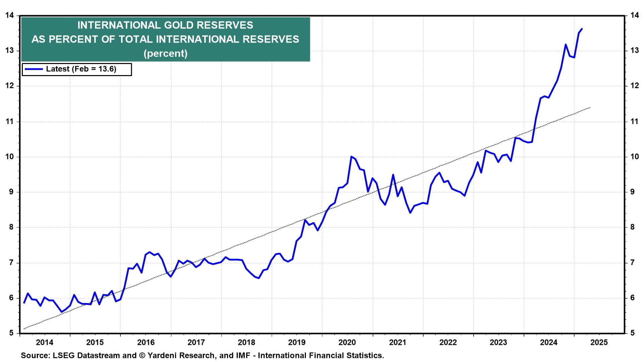644x362 pixels.
Task: Click the '(percent)' subtitle text
Action: click(165, 53)
